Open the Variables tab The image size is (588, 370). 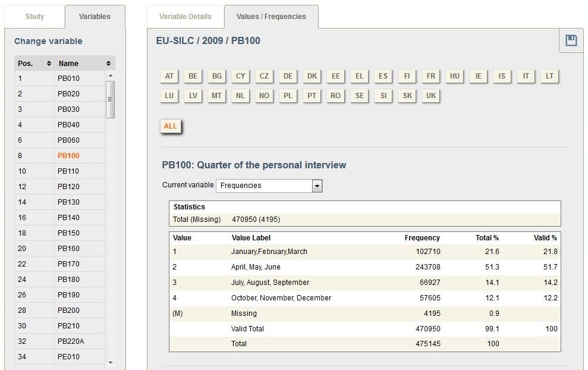(95, 17)
